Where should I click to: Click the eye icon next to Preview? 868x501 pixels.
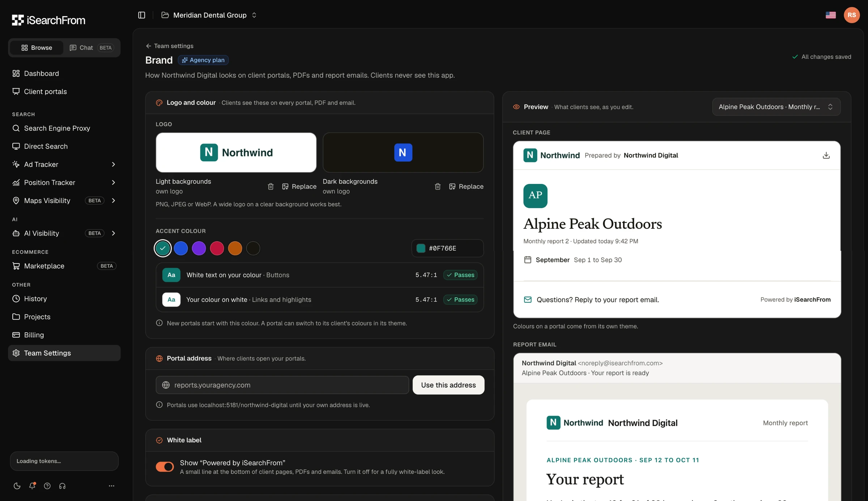coord(516,107)
